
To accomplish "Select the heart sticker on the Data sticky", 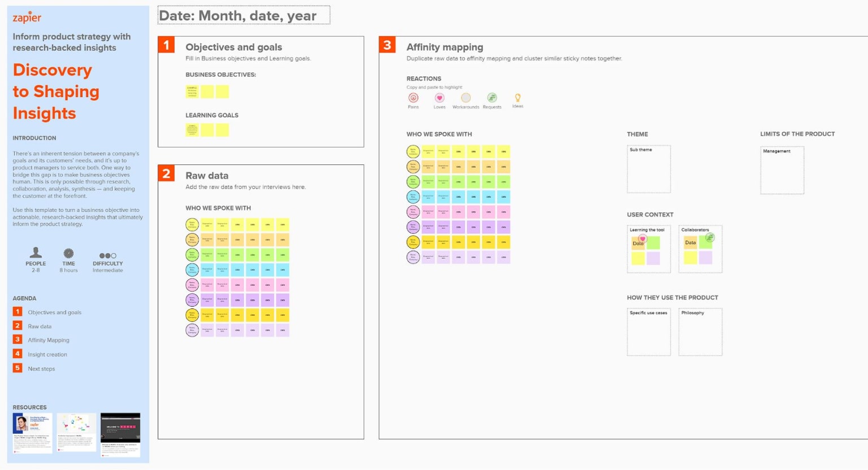I will 643,240.
